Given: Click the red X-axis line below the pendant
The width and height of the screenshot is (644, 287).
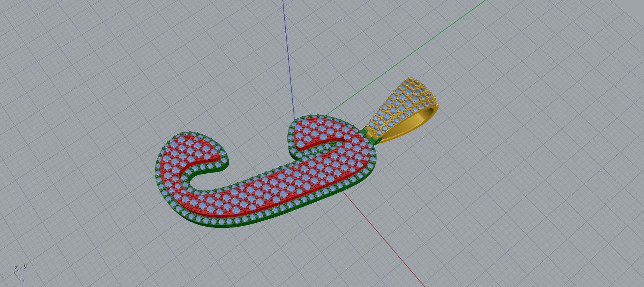Looking at the screenshot, I should pyautogui.click(x=384, y=238).
